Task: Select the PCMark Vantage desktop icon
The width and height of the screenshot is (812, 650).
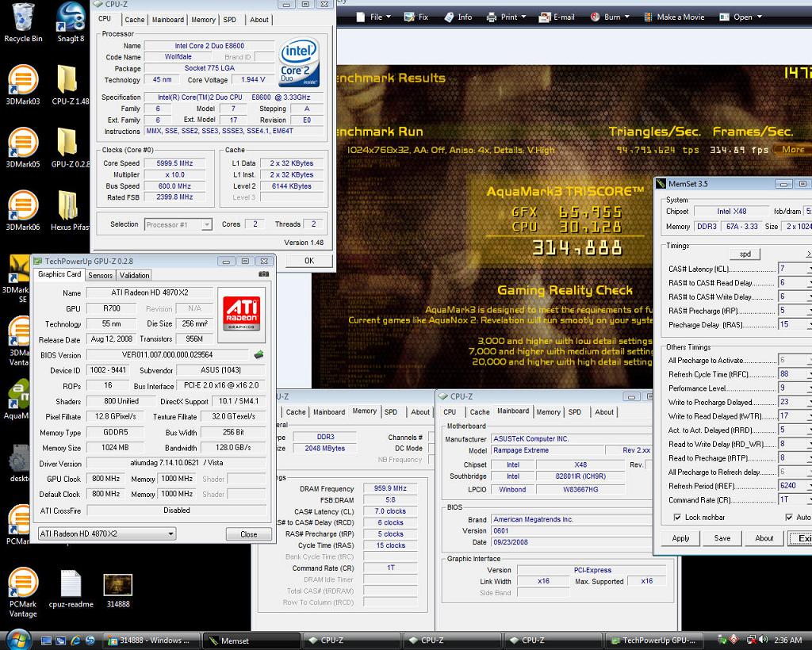Action: coord(22,592)
